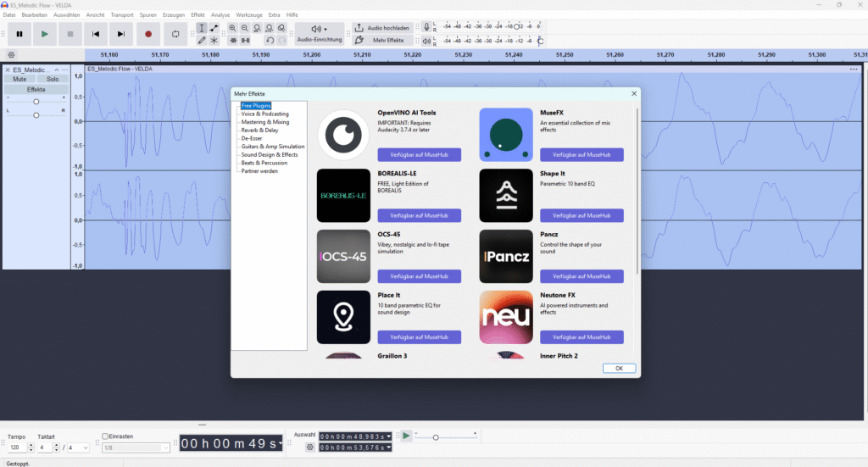Screen dimensions: 868x467
Task: Open the track Effekte button
Action: point(36,89)
